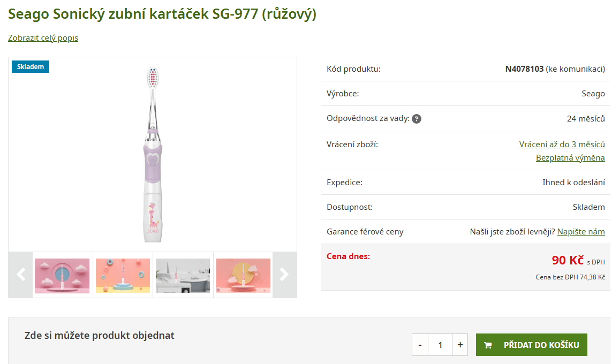Screen dimensions: 612x364
Task: Click the right carousel arrow in the gallery
Action: [284, 275]
